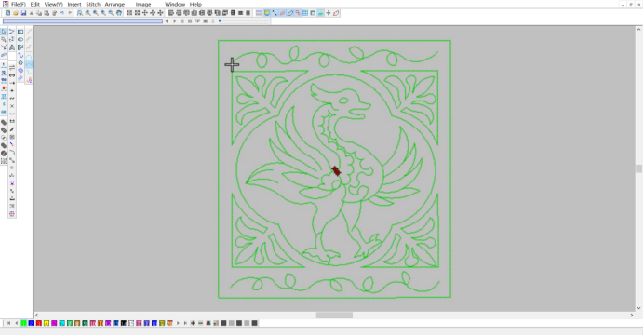Click the application logo icon beside File
Screen dimensions: 644x336
pyautogui.click(x=6, y=4)
